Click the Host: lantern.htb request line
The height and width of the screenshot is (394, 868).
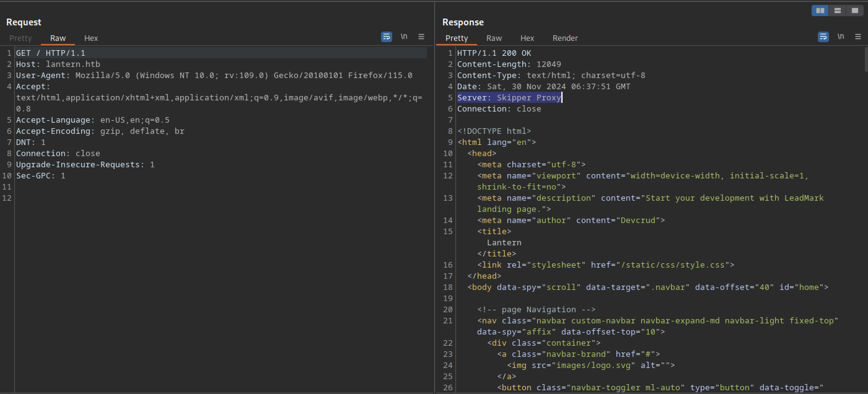click(58, 64)
